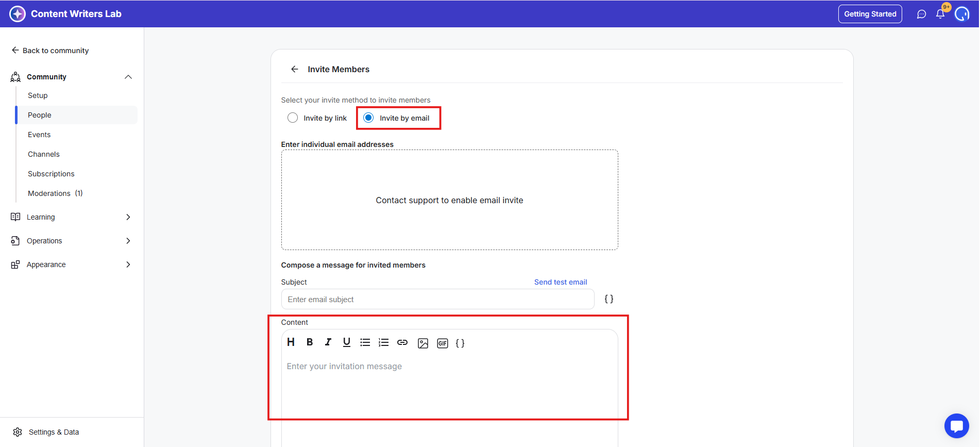Click the Settings & Data gear icon
The image size is (980, 447).
tap(18, 432)
